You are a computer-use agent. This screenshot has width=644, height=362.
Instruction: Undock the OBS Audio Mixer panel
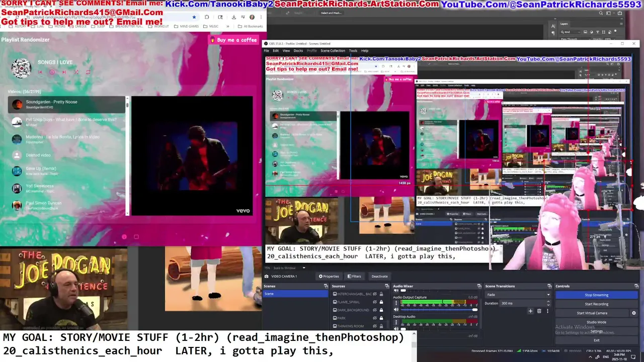point(479,286)
